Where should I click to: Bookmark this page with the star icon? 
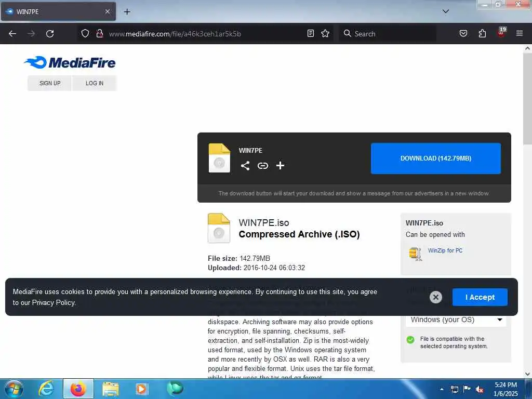325,33
